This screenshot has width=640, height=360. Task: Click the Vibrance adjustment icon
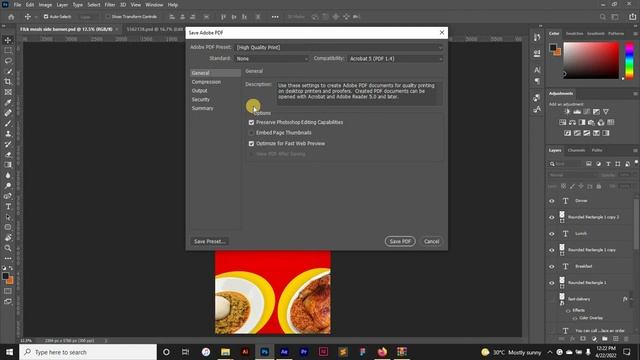tap(606, 112)
